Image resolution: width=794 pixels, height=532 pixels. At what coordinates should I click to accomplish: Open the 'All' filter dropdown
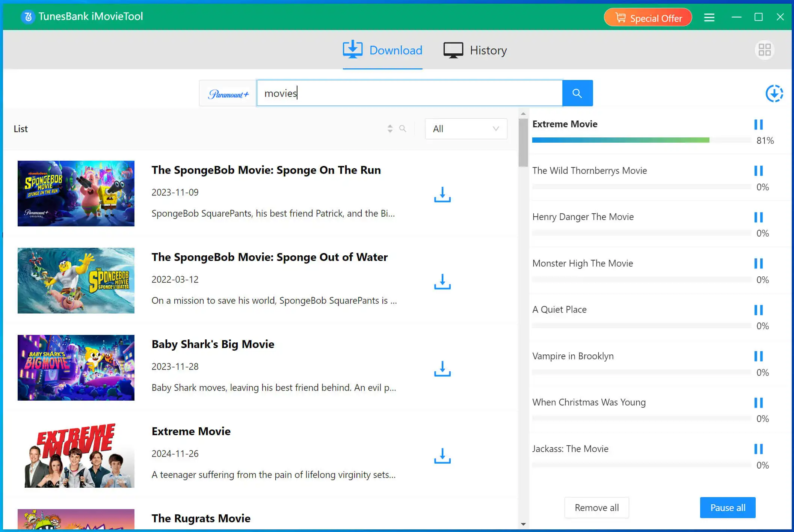[466, 129]
